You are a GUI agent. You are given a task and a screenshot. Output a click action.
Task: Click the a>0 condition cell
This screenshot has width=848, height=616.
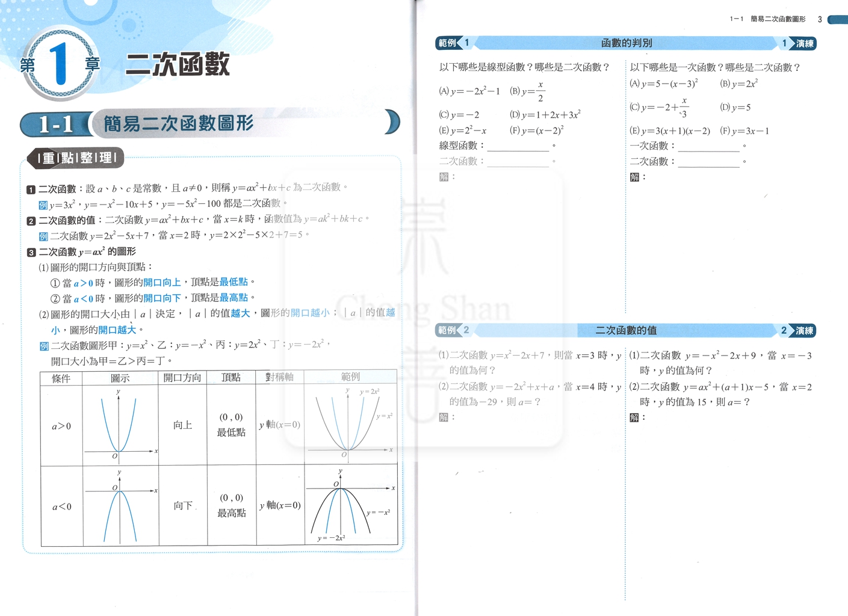(61, 426)
